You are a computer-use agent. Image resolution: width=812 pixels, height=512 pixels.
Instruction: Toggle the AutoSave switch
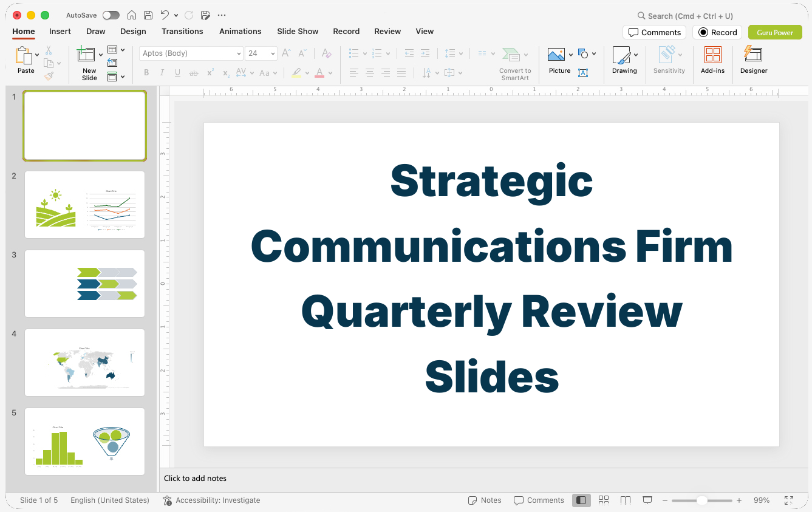[x=111, y=15]
